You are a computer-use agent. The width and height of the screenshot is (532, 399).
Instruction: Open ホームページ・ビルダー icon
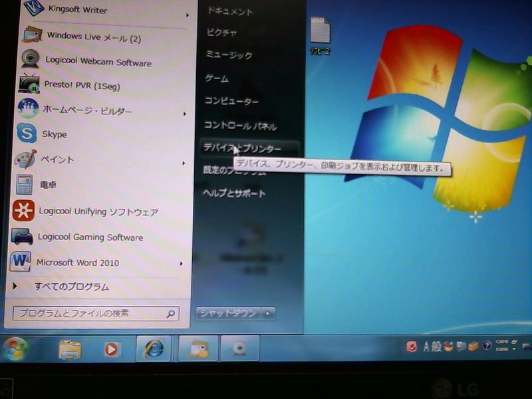click(x=28, y=108)
